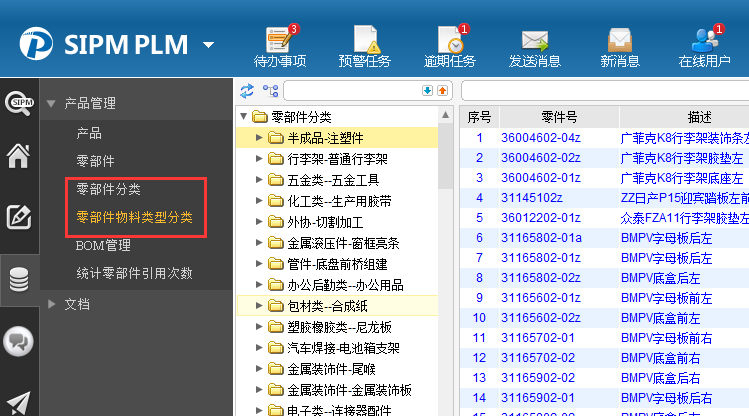Open part number 36004602-04z link

(541, 138)
